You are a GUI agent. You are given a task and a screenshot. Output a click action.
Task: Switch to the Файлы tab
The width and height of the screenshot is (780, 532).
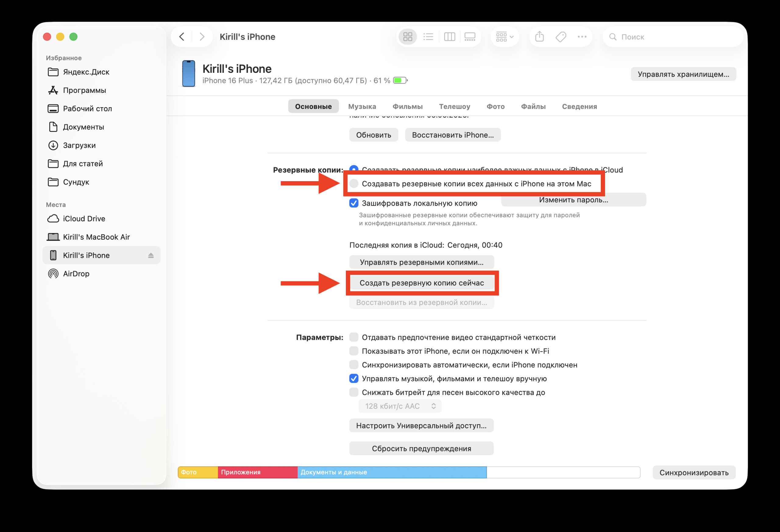point(533,106)
